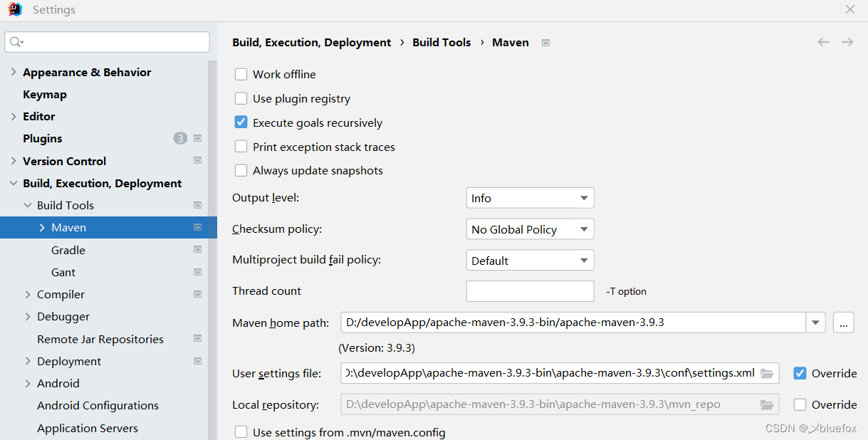Open Android Configurations settings
868x440 pixels.
pos(98,405)
